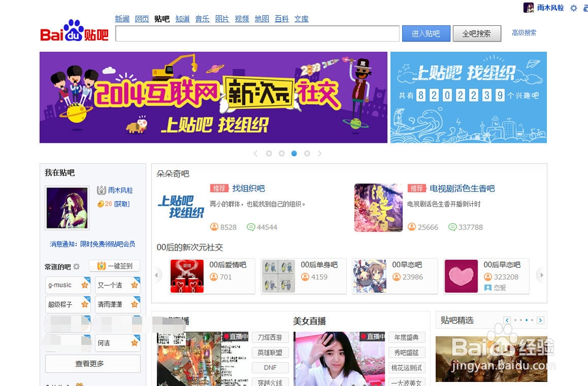Click previous arrow of banner carousel
Viewport: 588px width, 386px height.
pyautogui.click(x=256, y=153)
